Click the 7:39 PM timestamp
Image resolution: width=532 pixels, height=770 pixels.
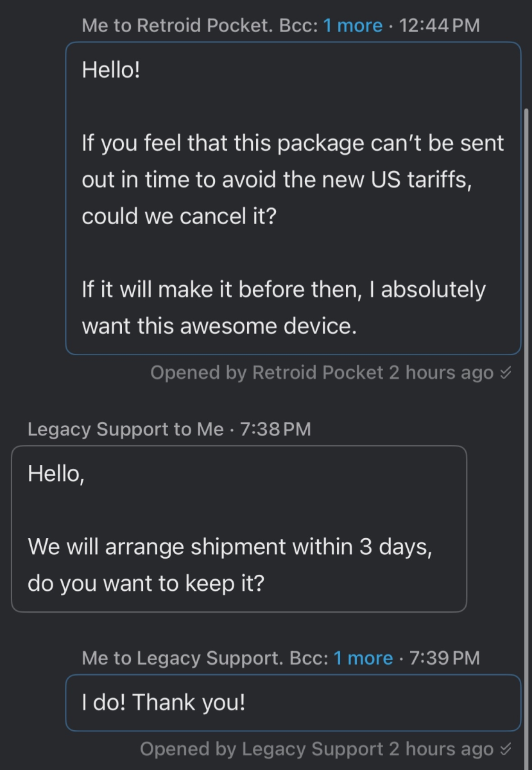pyautogui.click(x=444, y=658)
